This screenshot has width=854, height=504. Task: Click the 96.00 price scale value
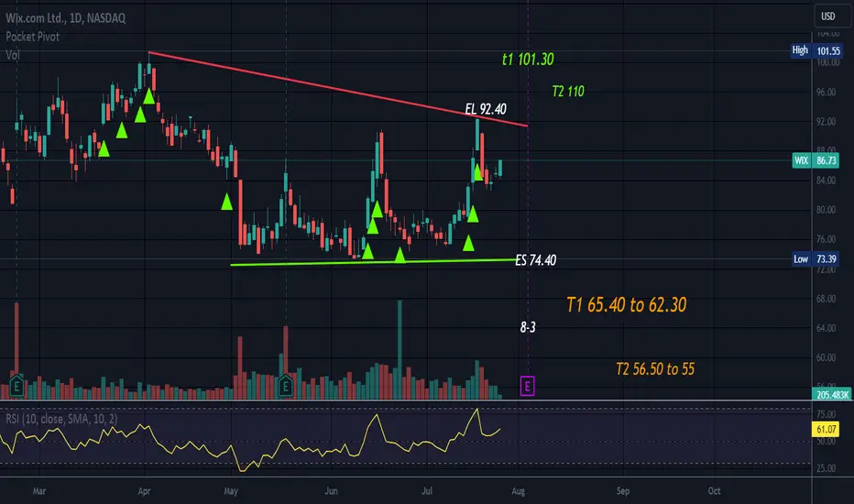(x=826, y=92)
